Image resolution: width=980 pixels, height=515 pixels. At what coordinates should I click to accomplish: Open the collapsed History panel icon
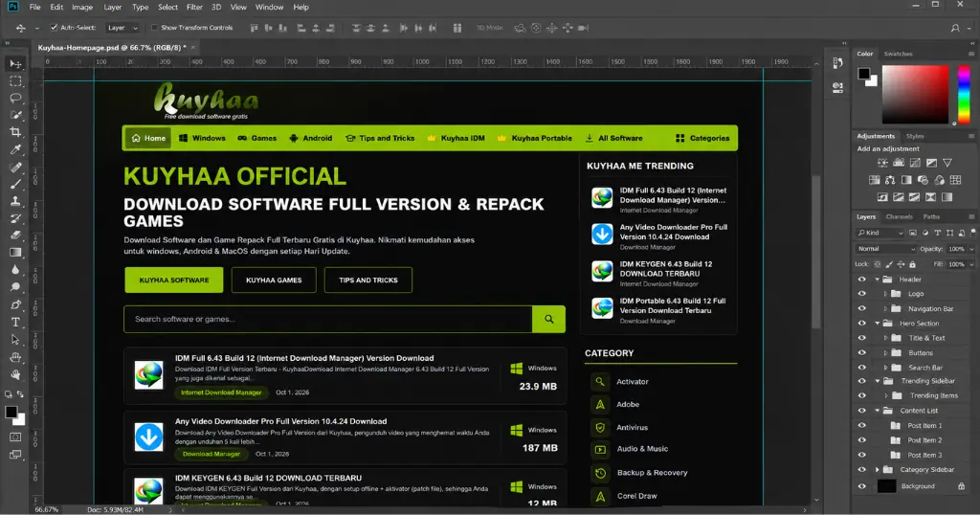(837, 62)
